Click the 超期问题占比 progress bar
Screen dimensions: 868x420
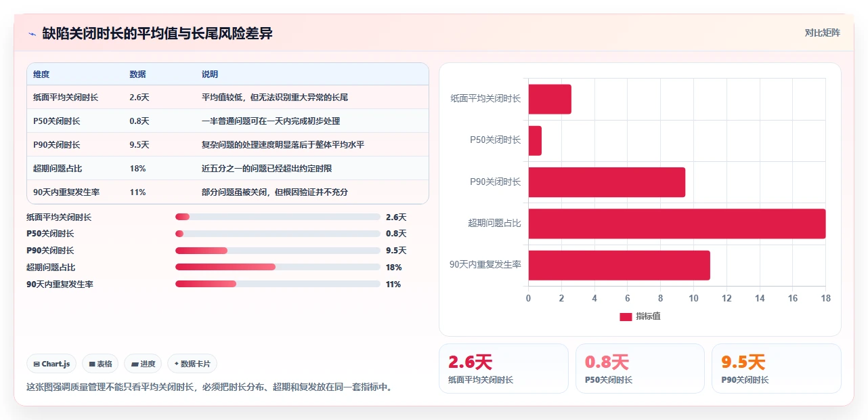coord(278,267)
